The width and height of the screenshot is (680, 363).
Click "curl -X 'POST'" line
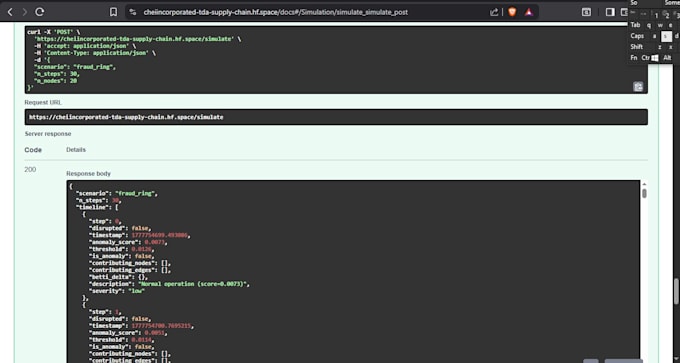click(x=53, y=32)
